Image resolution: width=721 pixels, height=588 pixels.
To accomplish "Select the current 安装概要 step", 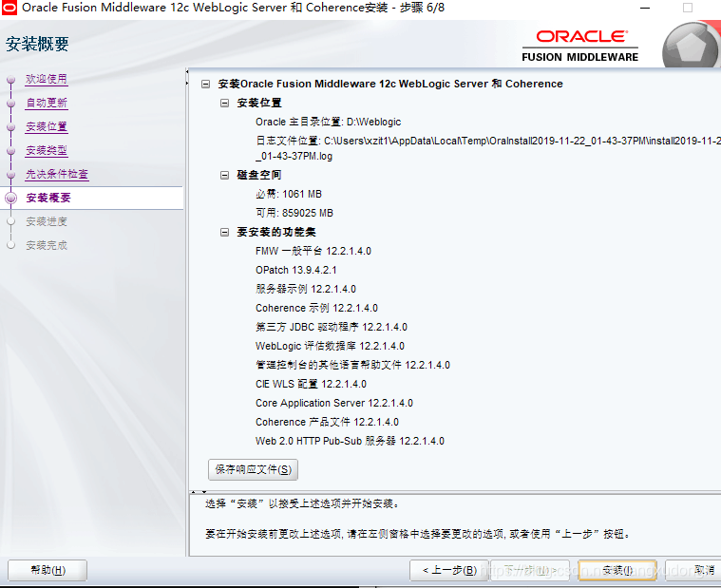I will (48, 199).
